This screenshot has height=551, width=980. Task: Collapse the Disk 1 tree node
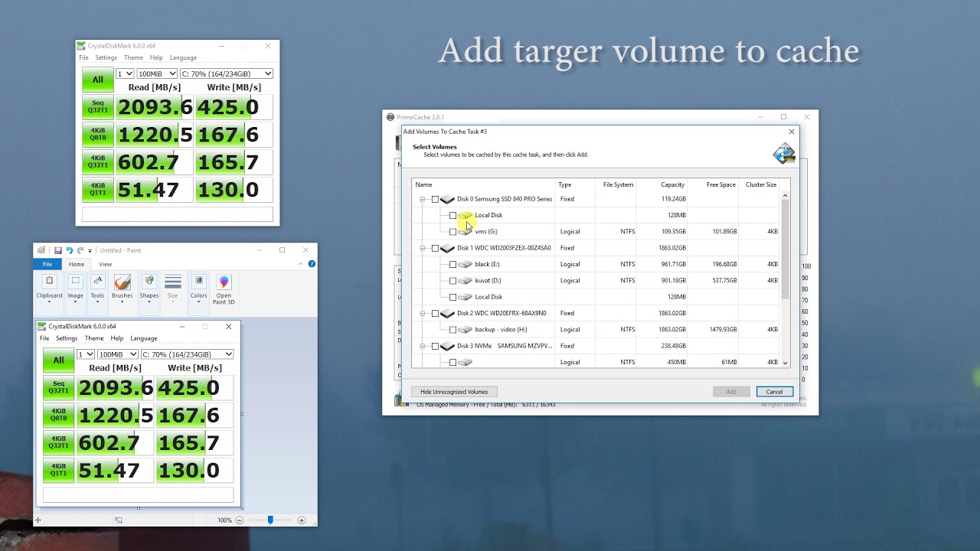tap(422, 248)
